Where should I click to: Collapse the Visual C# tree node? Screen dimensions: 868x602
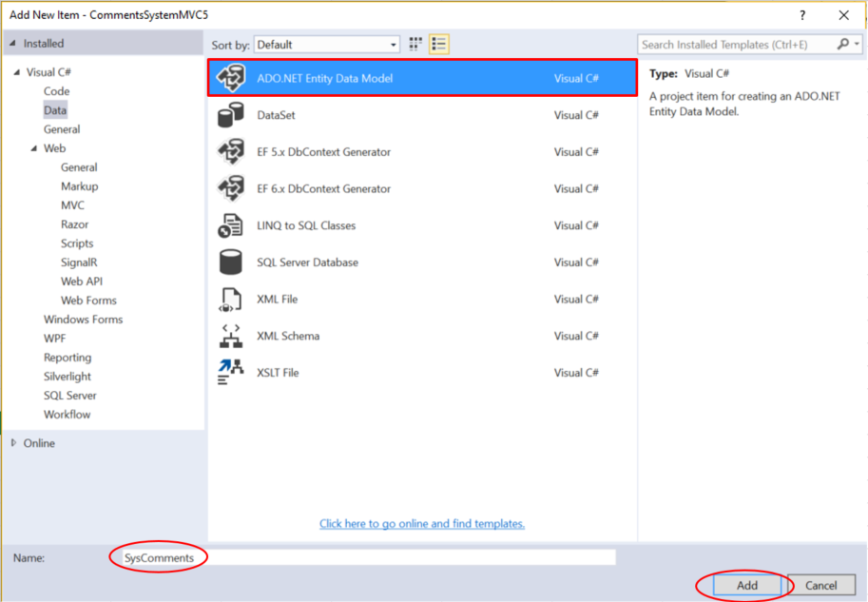click(x=16, y=72)
